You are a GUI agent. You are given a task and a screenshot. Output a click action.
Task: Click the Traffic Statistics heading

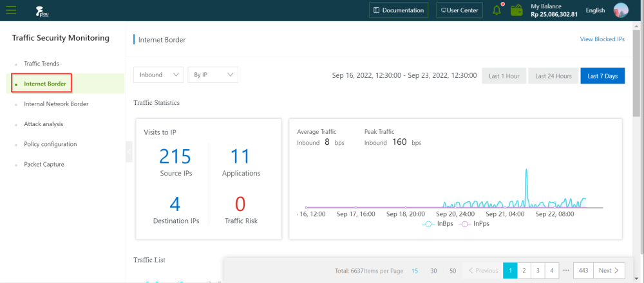[x=156, y=102]
